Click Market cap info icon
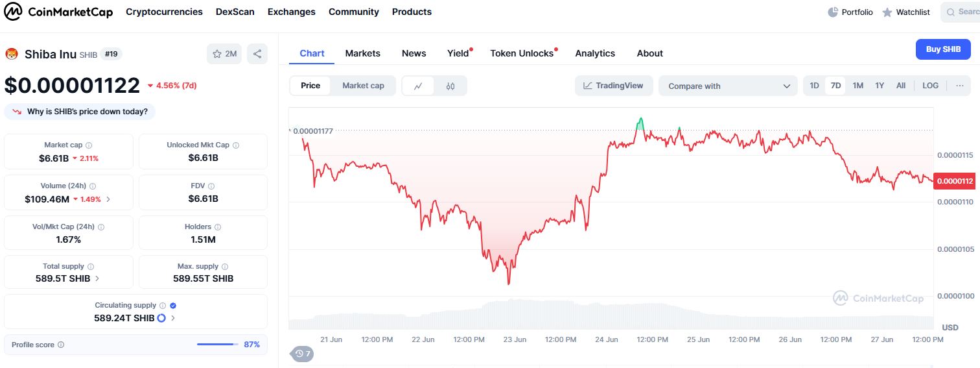The height and width of the screenshot is (368, 980). click(x=89, y=145)
